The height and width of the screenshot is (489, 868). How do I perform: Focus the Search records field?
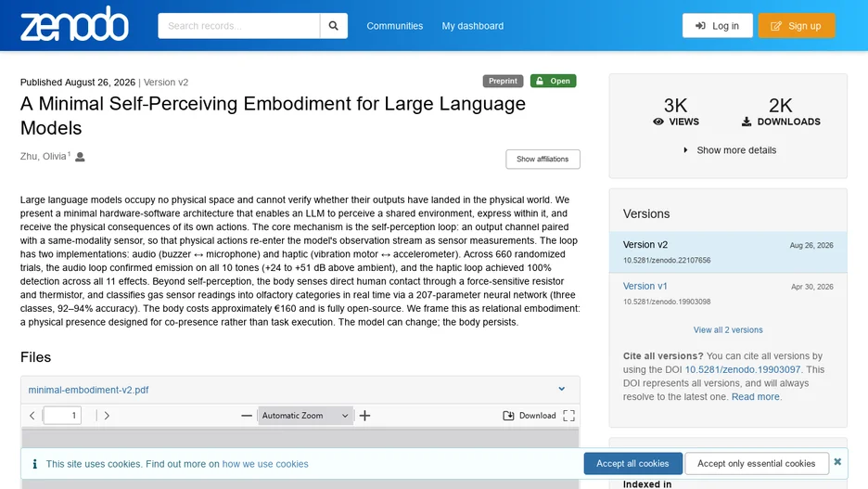coord(238,25)
